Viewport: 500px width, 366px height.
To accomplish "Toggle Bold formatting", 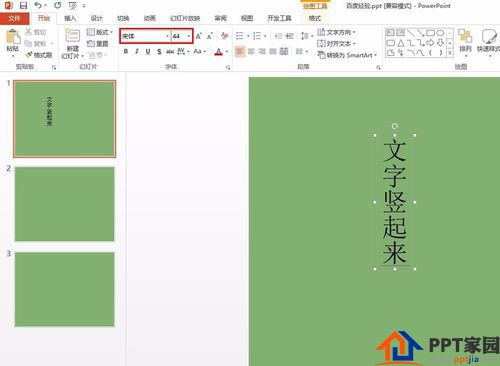I will pos(126,51).
